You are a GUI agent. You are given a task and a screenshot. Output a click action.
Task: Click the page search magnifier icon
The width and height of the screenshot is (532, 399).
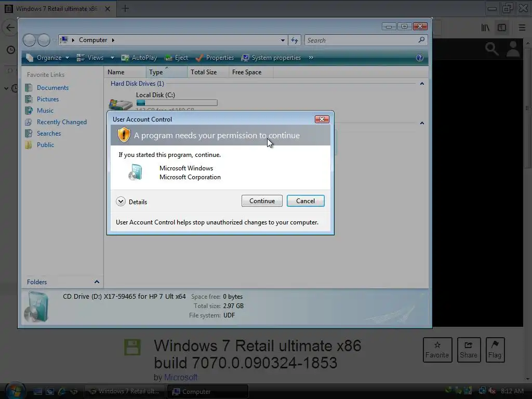491,49
